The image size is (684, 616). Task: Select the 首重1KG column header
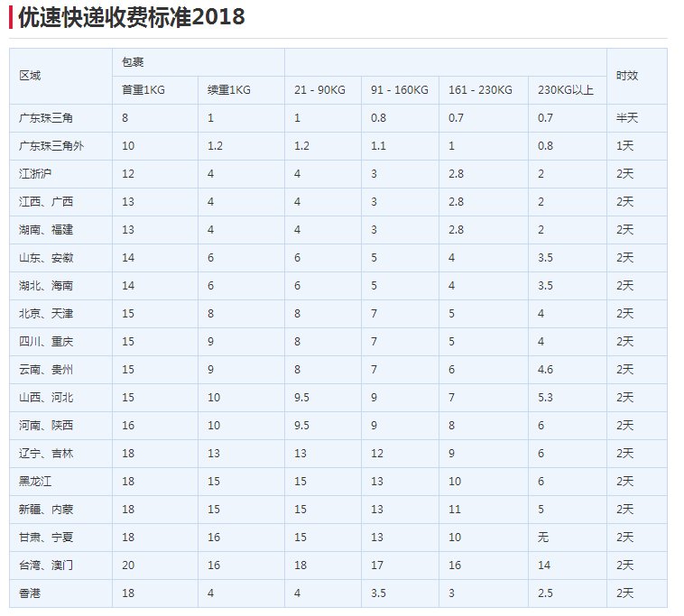[144, 90]
